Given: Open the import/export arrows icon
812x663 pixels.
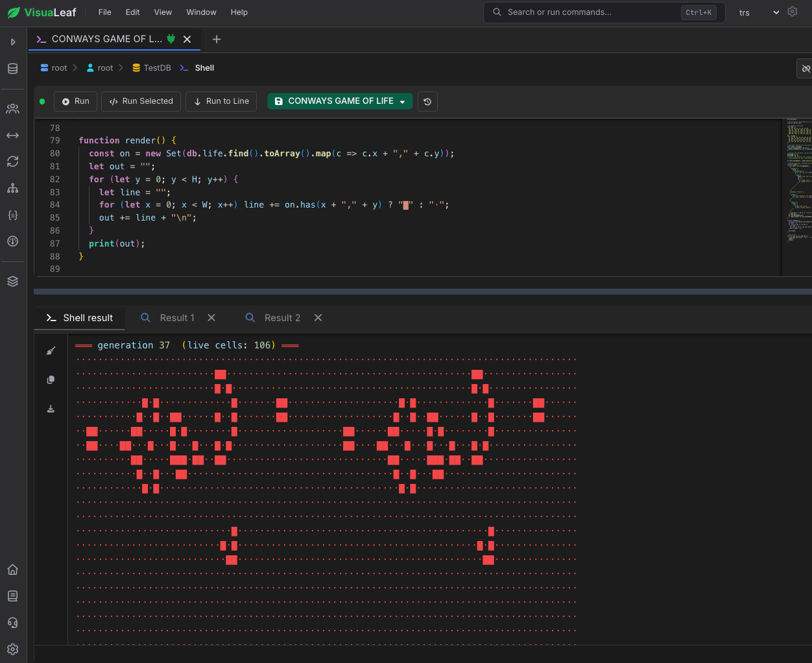Looking at the screenshot, I should pyautogui.click(x=13, y=136).
